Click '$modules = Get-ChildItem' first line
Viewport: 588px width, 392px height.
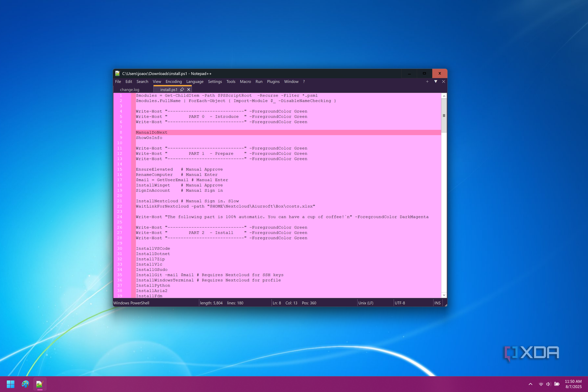point(227,96)
